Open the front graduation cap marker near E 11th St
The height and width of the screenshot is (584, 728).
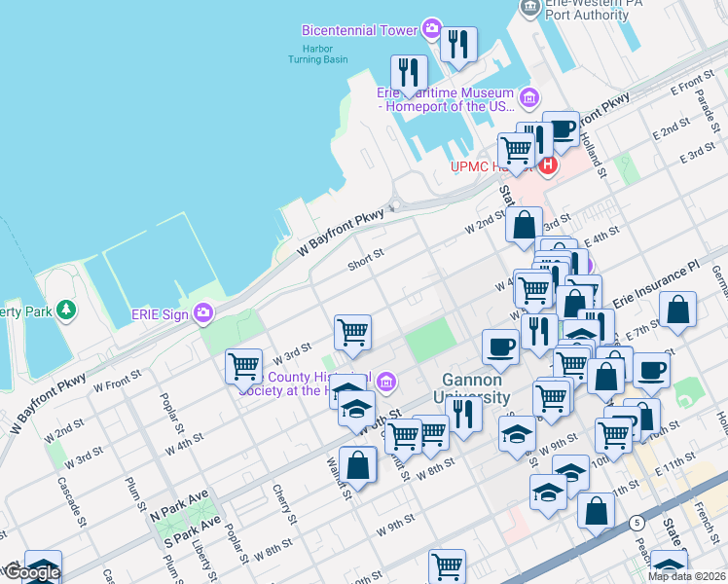pyautogui.click(x=548, y=493)
